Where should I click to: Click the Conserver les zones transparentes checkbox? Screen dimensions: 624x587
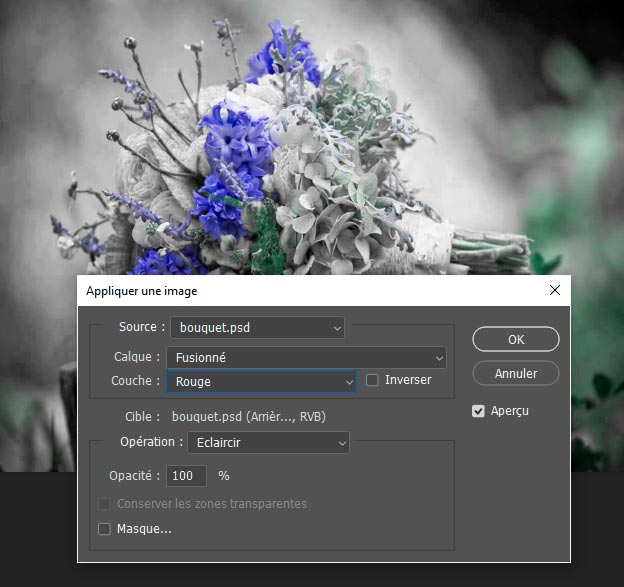click(104, 504)
